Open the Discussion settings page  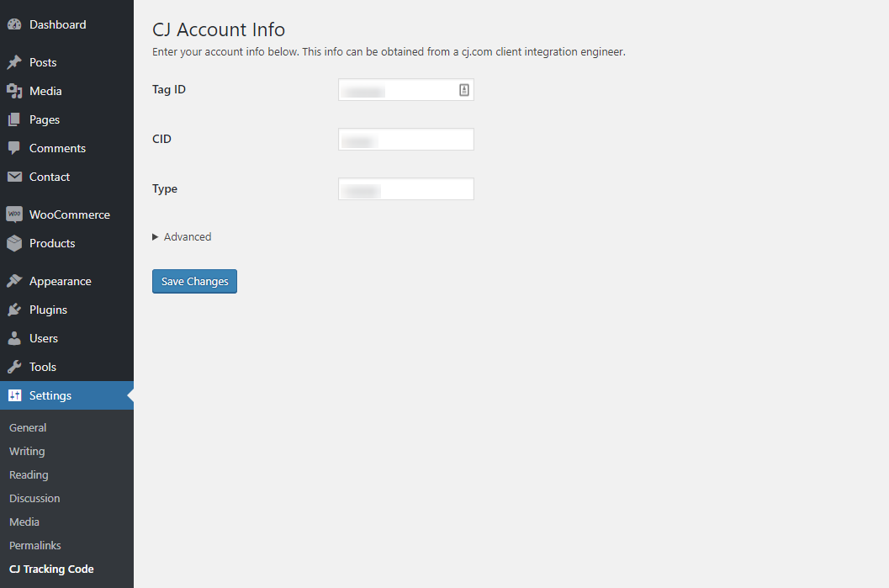(34, 499)
